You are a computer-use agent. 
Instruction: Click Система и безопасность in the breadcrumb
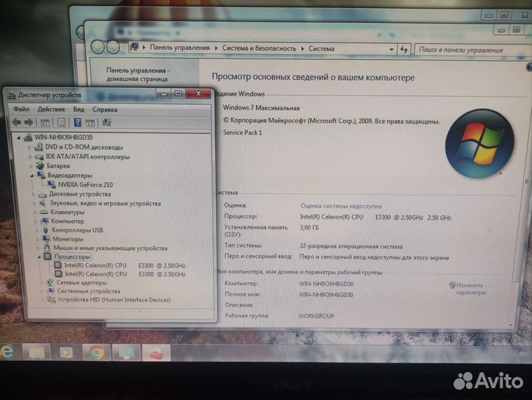259,48
